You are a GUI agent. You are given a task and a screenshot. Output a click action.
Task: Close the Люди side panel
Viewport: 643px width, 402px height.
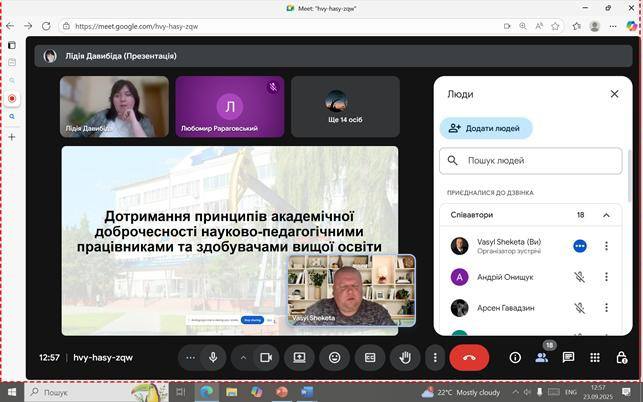pyautogui.click(x=614, y=94)
